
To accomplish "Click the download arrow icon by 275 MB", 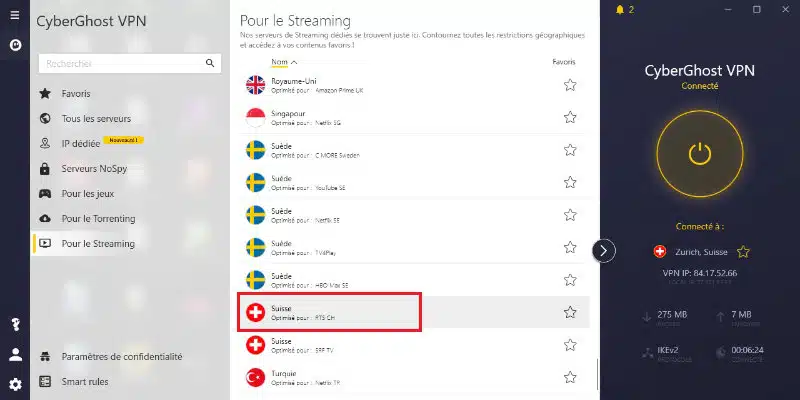I will (x=647, y=317).
